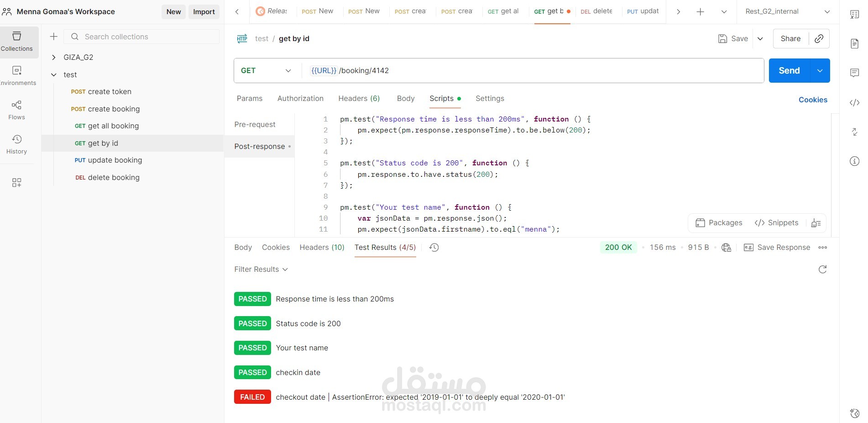The width and height of the screenshot is (868, 423).
Task: Click the HTTP request type icon
Action: pos(242,38)
